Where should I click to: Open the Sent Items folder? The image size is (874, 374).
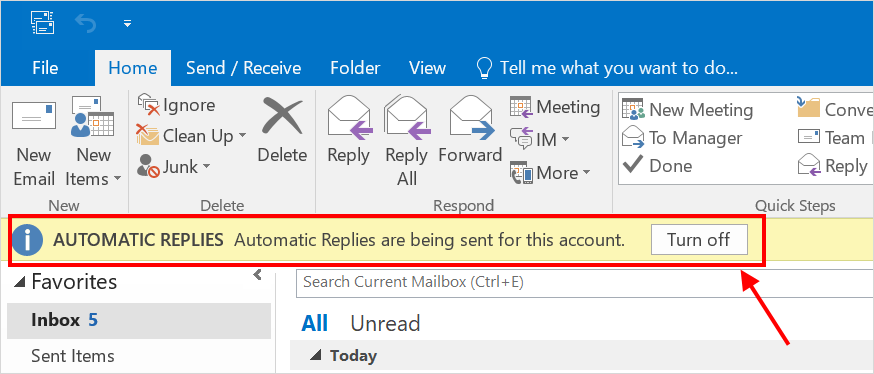click(x=72, y=356)
